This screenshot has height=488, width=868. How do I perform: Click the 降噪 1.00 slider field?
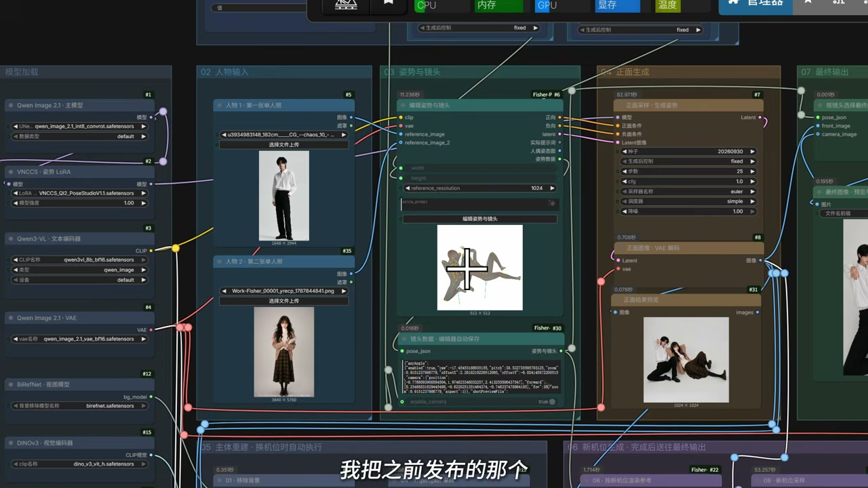(688, 211)
